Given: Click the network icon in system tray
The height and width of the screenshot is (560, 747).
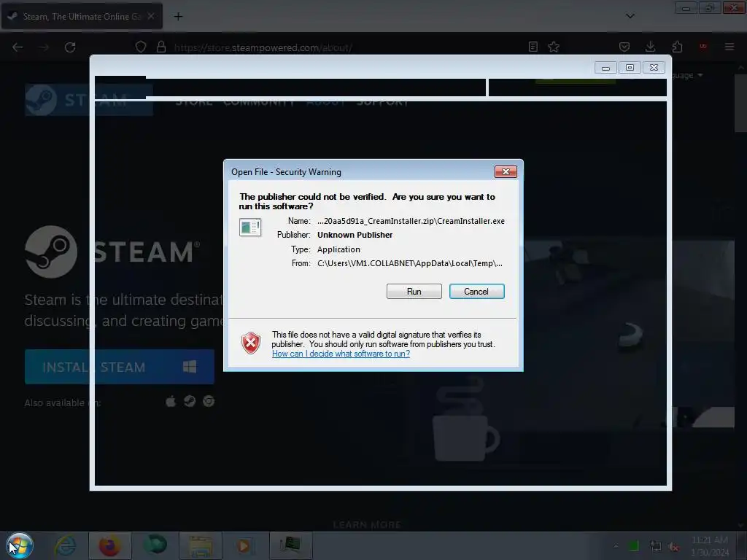Looking at the screenshot, I should tap(656, 546).
